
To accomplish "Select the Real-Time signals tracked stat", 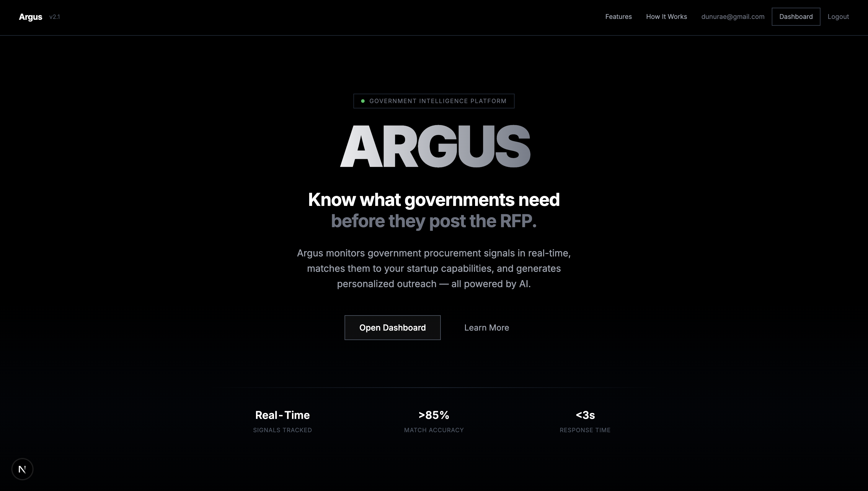I will tap(282, 415).
